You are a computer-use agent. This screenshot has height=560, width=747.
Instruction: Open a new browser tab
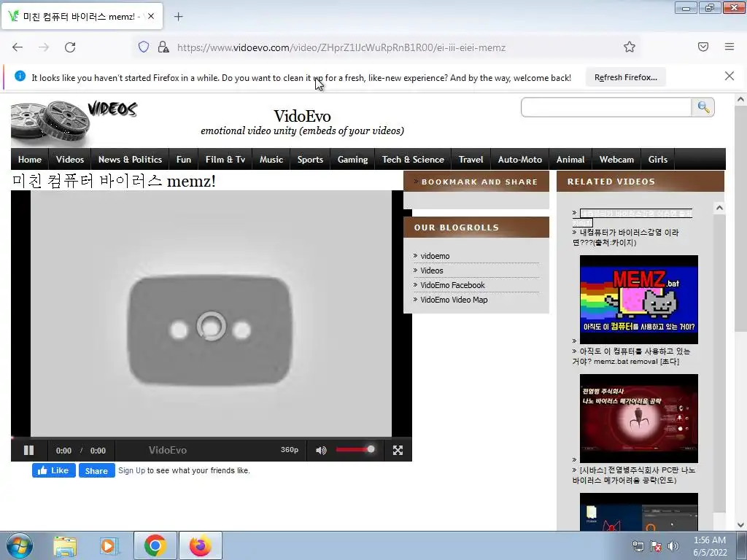[178, 17]
